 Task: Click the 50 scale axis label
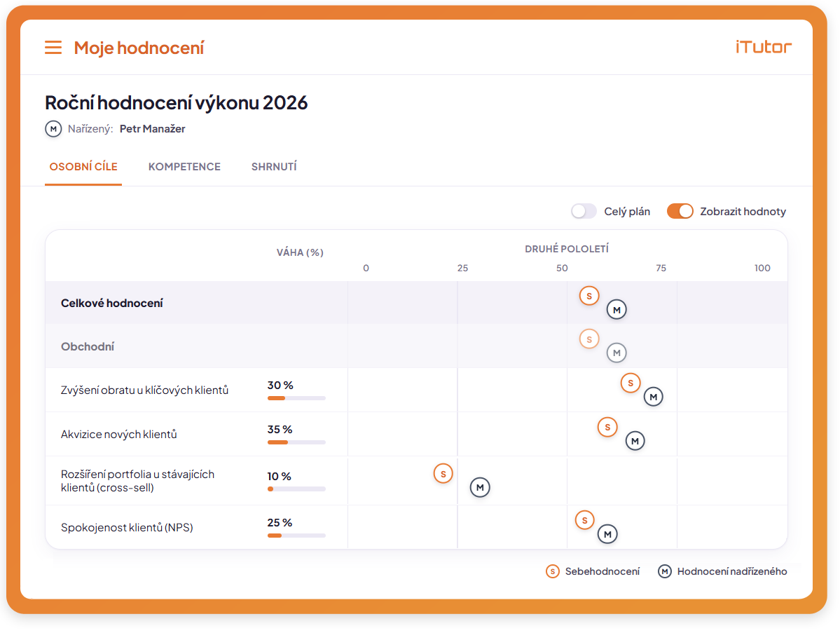[561, 268]
